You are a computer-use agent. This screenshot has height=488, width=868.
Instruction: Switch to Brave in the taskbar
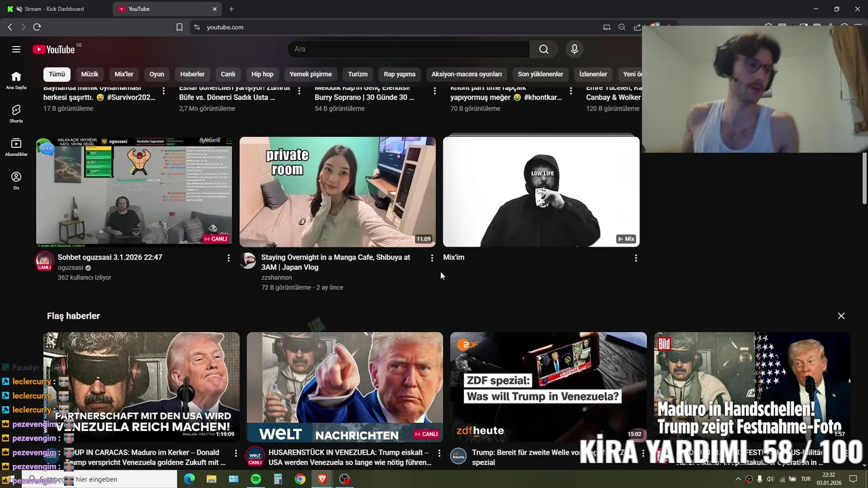[x=322, y=479]
